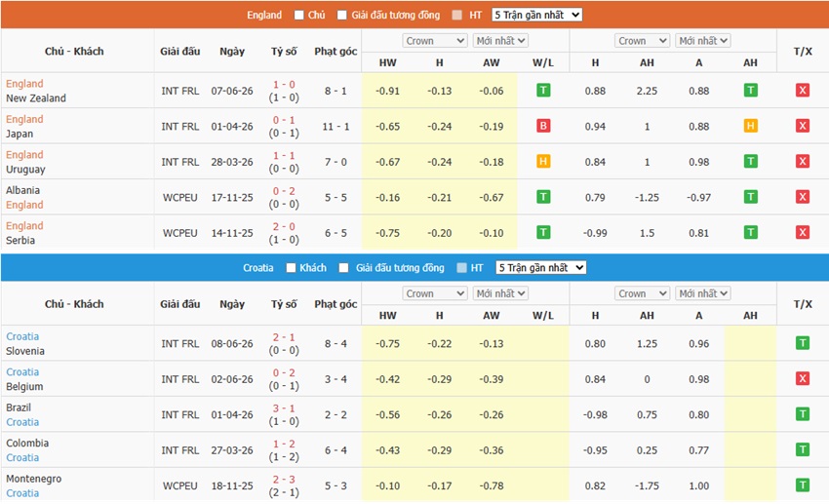Open Croatia's Crown dropdown above handicap H column

(x=643, y=293)
